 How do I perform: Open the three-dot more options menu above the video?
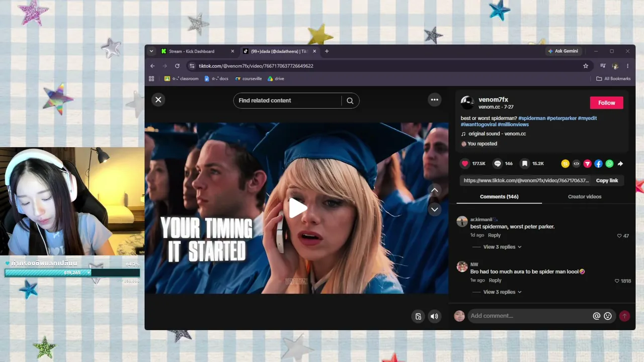pyautogui.click(x=435, y=100)
